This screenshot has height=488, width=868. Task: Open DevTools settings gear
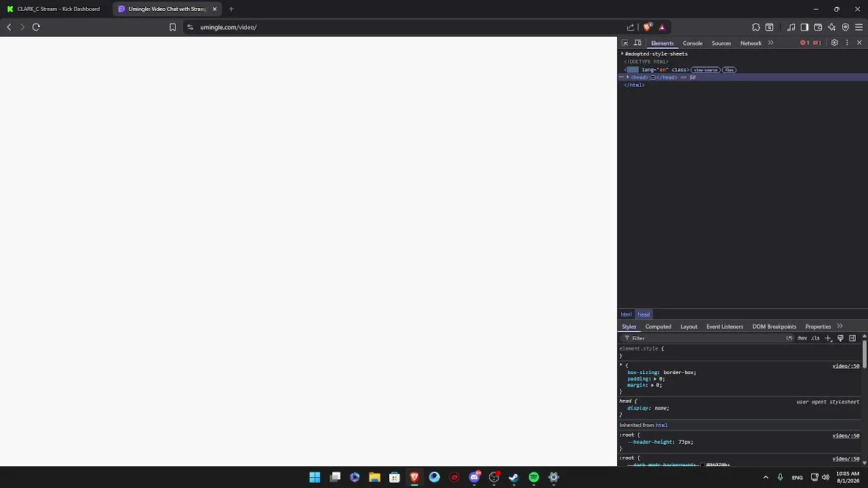834,43
